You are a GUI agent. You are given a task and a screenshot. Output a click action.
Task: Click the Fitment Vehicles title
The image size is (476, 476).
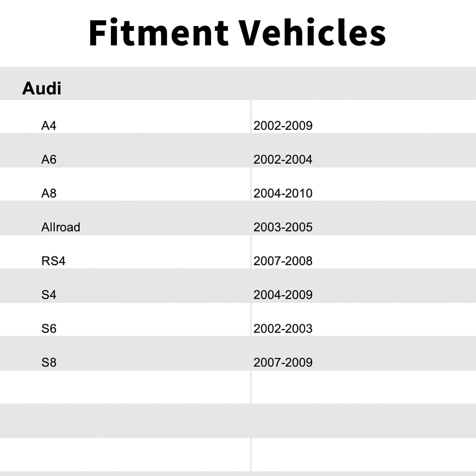237,33
